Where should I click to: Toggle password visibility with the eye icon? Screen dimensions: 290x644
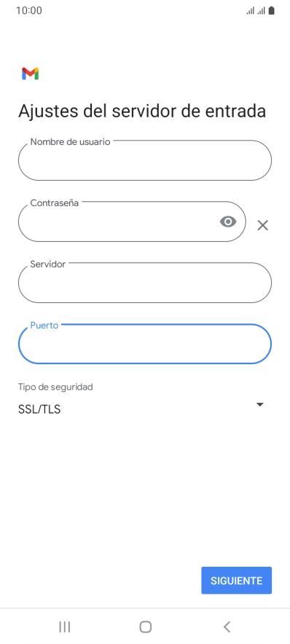tap(228, 221)
